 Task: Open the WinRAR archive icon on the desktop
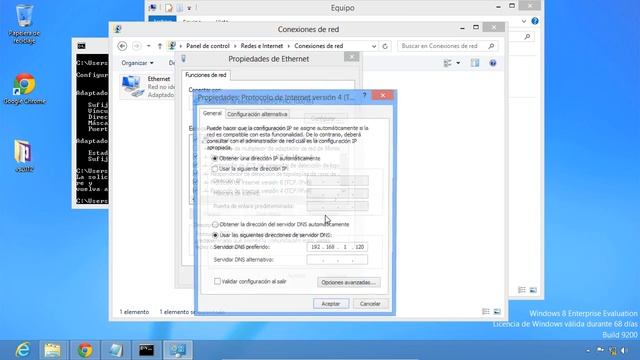click(x=24, y=155)
